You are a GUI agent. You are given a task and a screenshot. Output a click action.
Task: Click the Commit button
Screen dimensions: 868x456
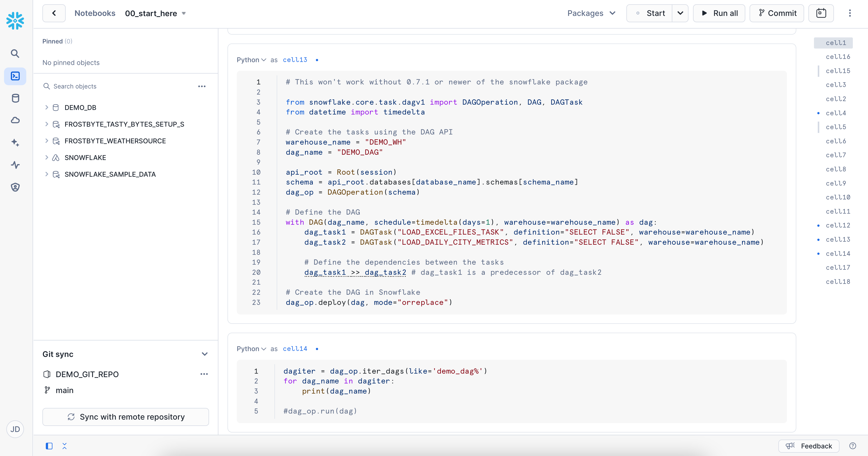(777, 13)
